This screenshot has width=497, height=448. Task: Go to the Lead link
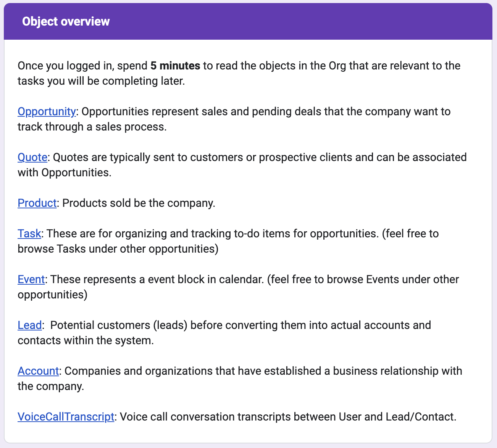29,325
